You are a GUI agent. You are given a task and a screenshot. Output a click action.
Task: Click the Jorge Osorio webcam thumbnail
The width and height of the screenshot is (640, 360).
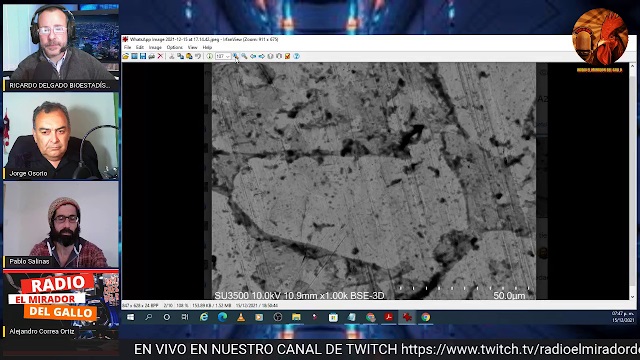point(61,136)
